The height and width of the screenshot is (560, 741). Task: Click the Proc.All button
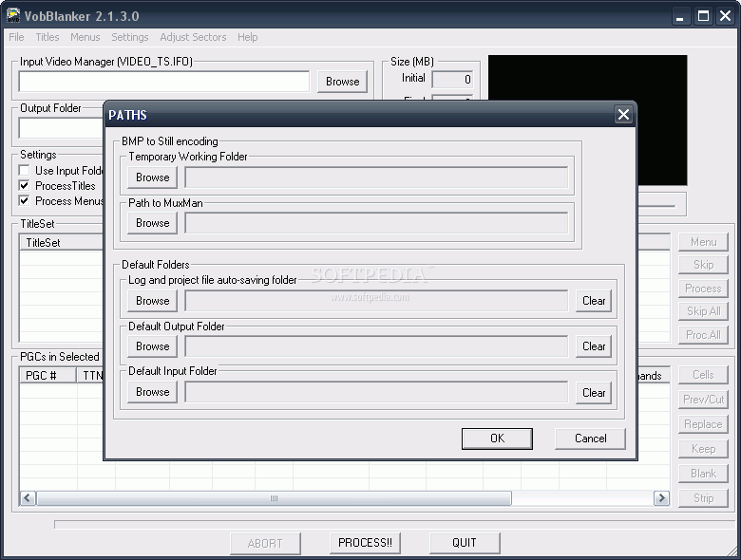703,335
